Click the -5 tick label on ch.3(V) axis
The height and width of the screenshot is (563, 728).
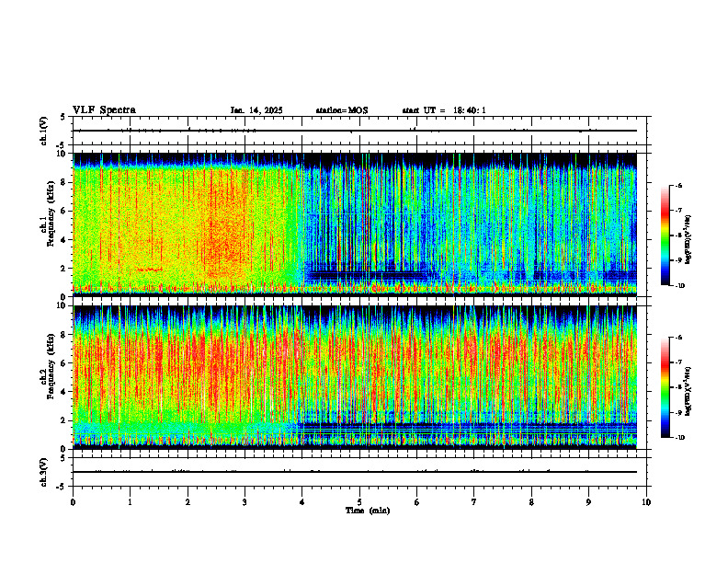pos(62,487)
